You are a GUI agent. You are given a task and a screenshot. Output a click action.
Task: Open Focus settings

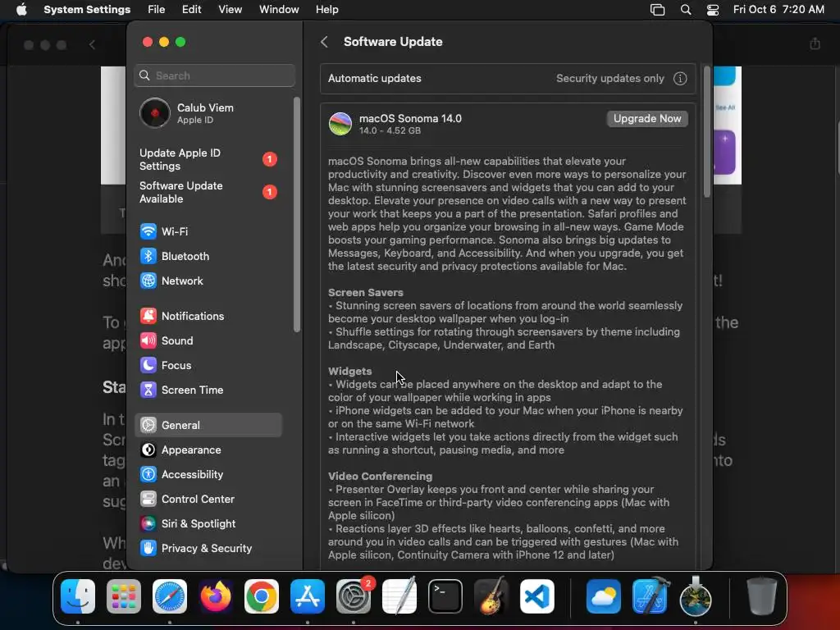208,365
